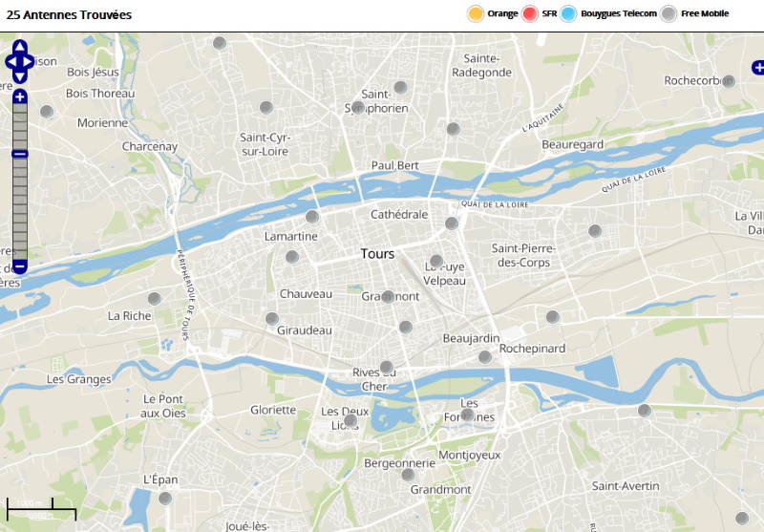Image resolution: width=764 pixels, height=532 pixels.
Task: Zoom in using the plus button
Action: point(19,96)
